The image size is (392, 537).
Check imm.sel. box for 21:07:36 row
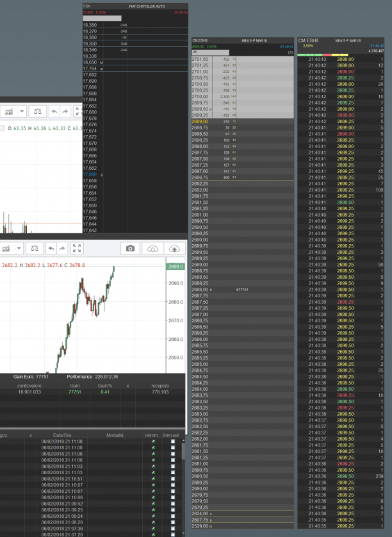click(173, 529)
